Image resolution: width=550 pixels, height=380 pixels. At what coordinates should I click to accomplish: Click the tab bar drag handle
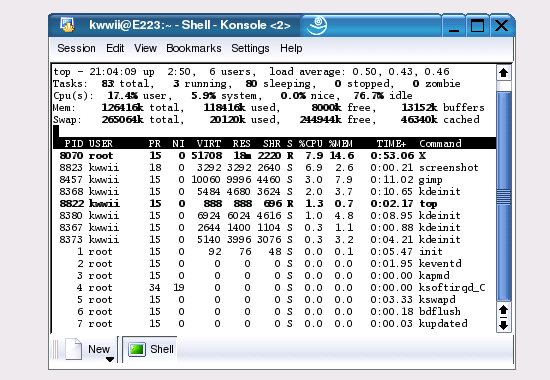pyautogui.click(x=55, y=349)
